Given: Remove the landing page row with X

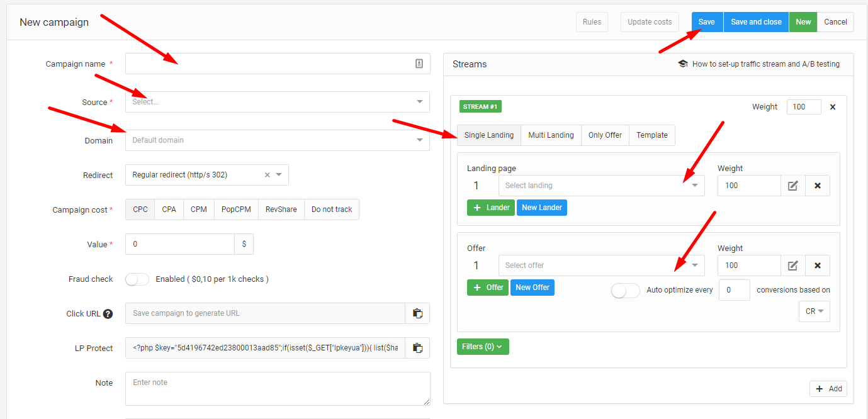Looking at the screenshot, I should pyautogui.click(x=818, y=186).
